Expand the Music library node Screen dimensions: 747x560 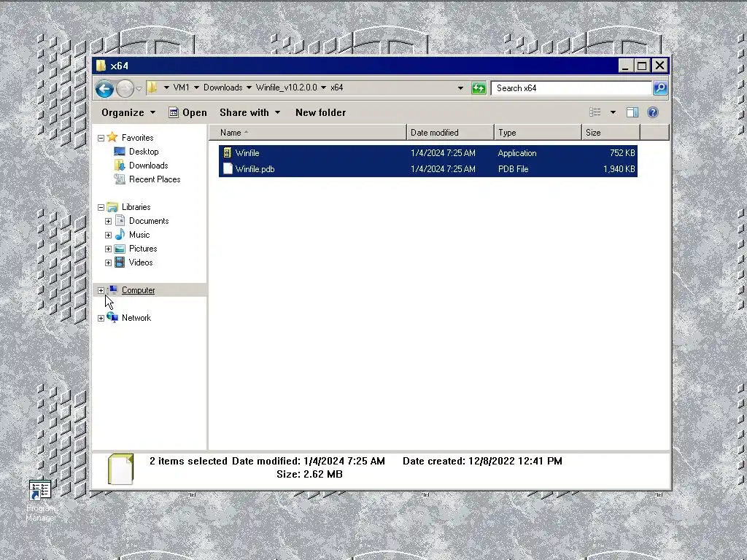(108, 236)
